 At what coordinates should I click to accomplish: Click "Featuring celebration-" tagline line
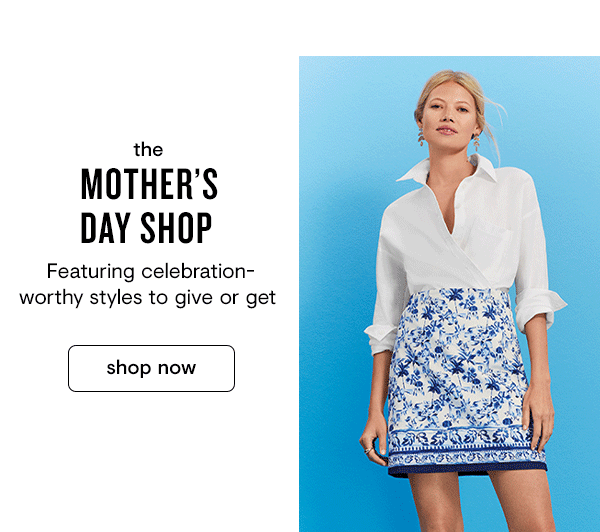(150, 271)
